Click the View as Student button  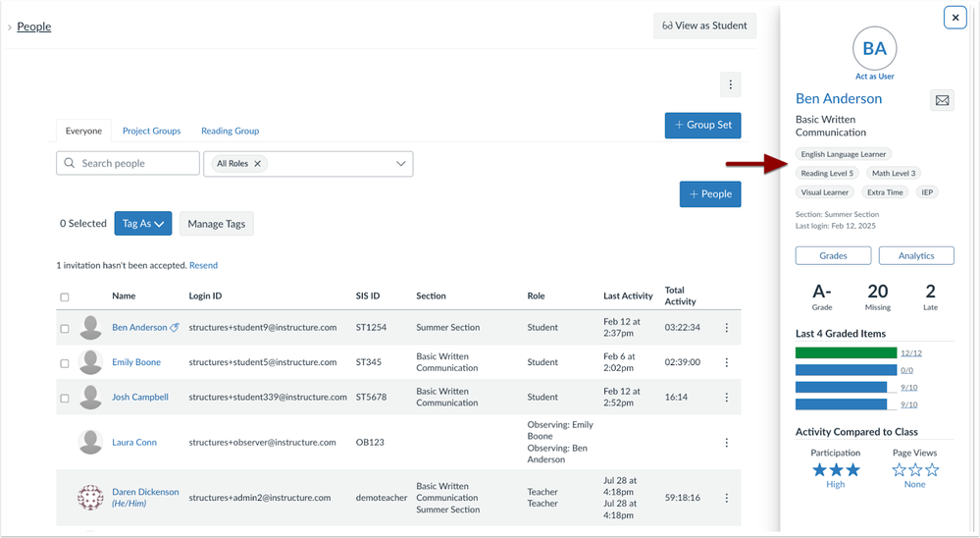pos(704,26)
